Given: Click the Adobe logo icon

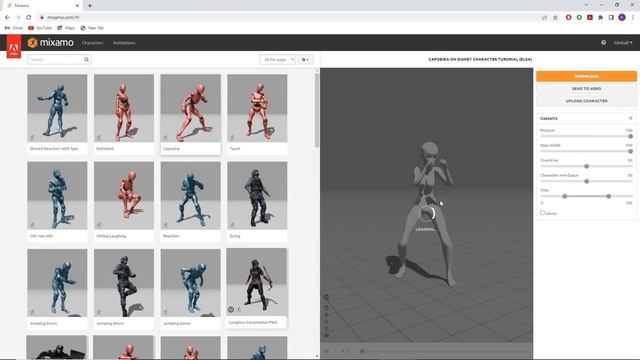Looking at the screenshot, I should point(13,47).
